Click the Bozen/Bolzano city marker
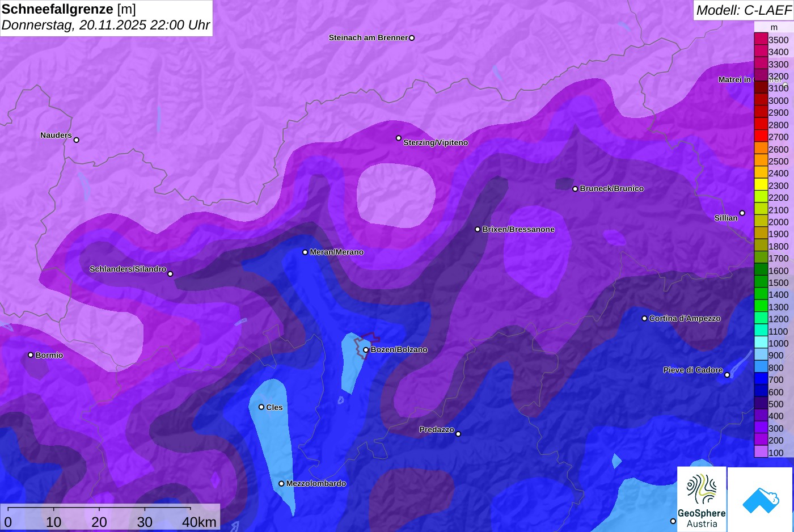The image size is (794, 532). click(x=366, y=350)
